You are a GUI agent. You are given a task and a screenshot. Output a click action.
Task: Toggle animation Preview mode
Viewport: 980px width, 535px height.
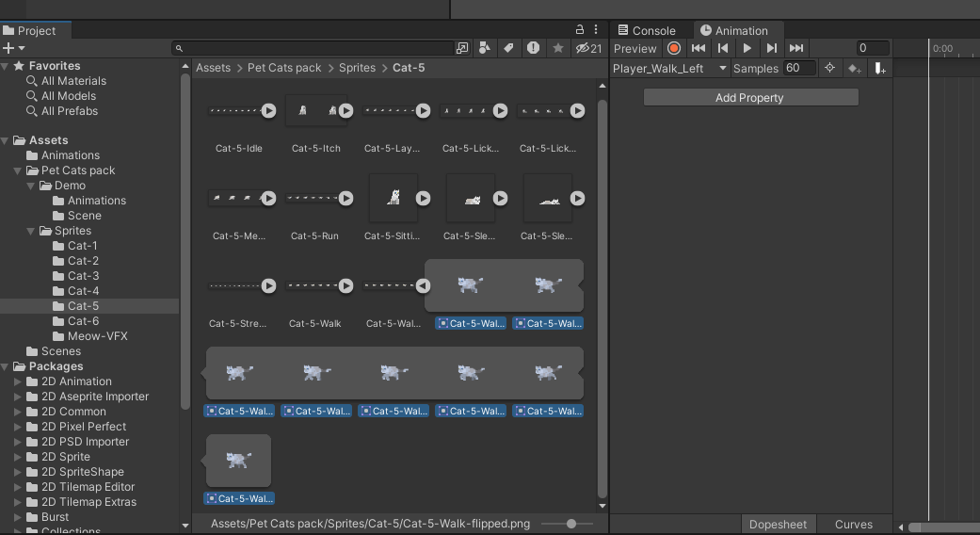pos(635,48)
